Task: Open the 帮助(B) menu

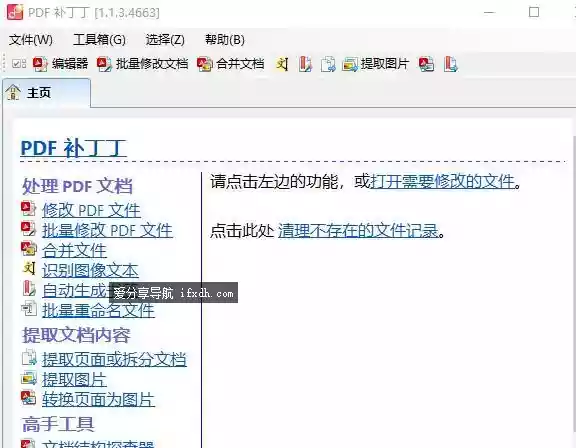Action: 225,40
